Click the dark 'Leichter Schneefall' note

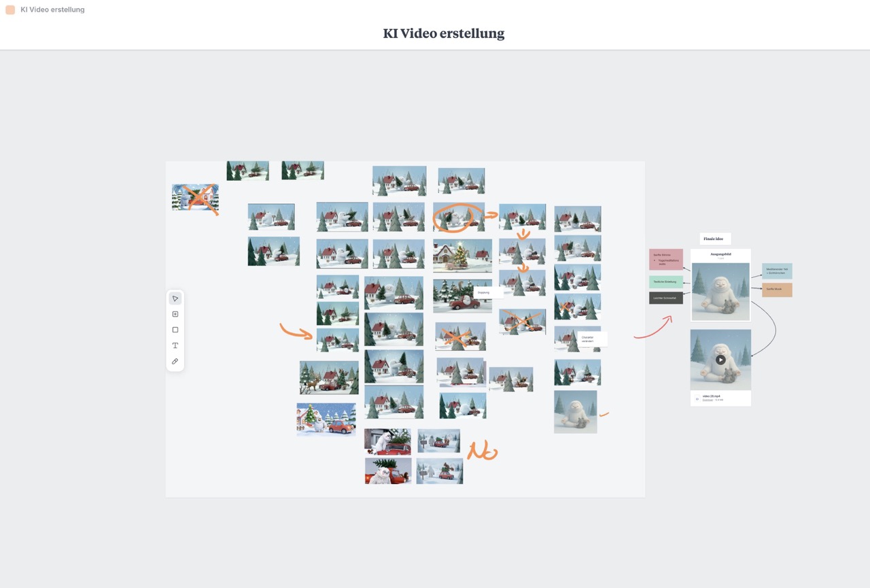point(665,298)
